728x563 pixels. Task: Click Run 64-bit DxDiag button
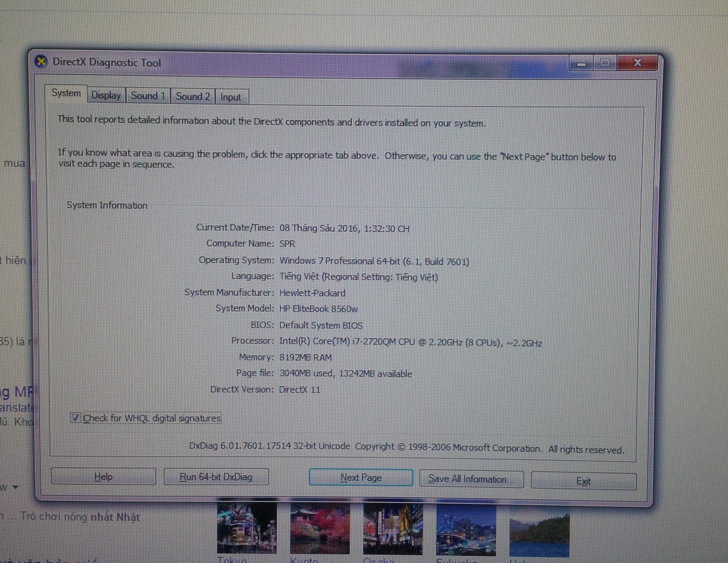click(x=216, y=477)
